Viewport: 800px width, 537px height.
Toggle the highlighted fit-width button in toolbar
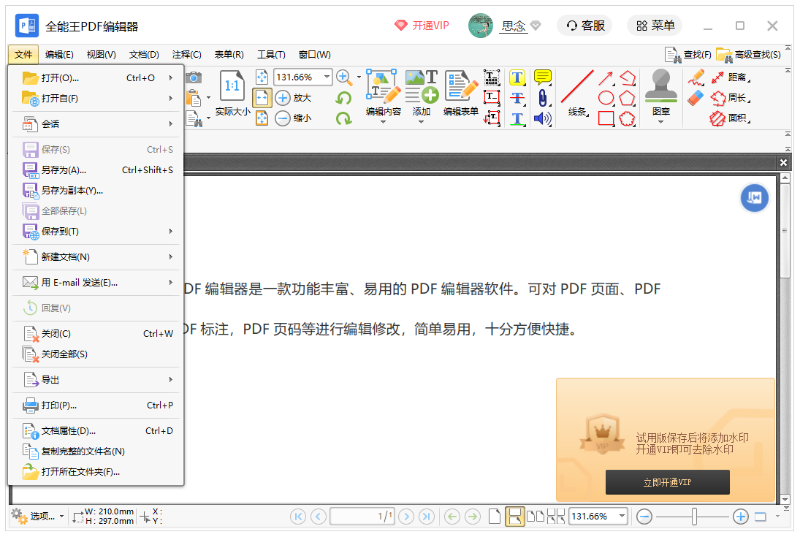[x=262, y=98]
